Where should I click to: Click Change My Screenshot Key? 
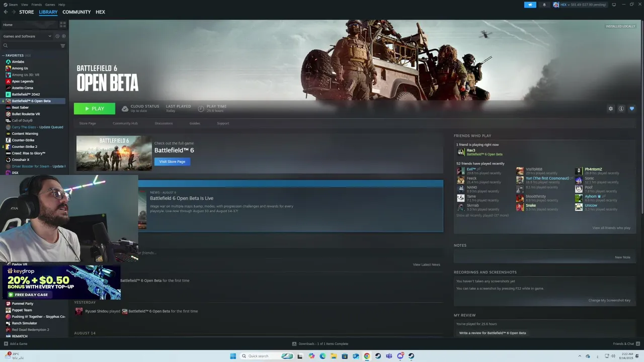pos(609,301)
